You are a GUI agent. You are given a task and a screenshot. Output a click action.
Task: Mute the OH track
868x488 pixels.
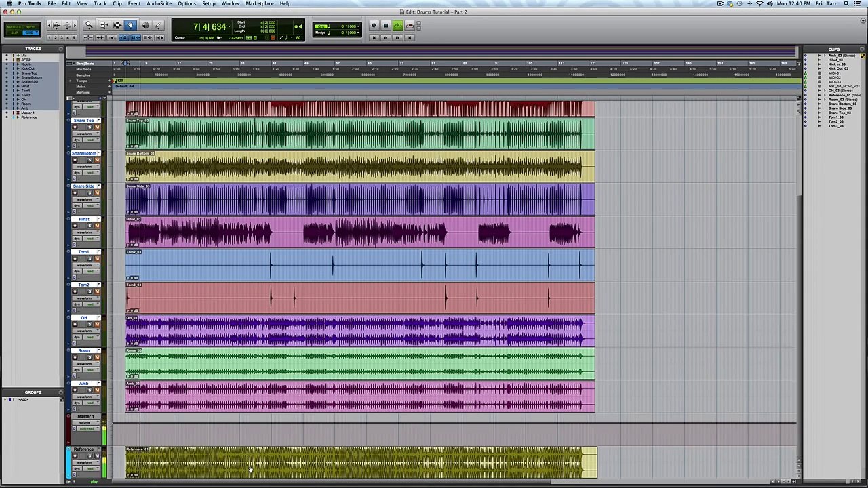(x=97, y=325)
